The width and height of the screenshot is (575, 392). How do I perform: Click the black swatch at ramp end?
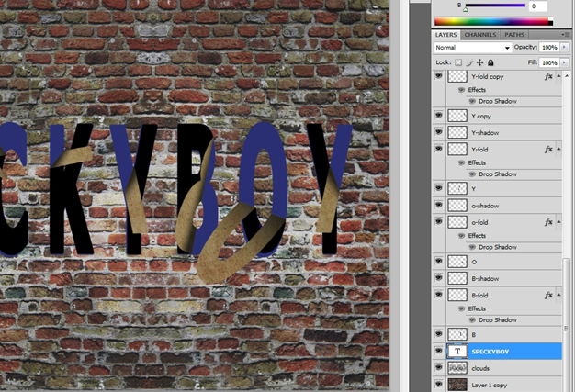550,24
